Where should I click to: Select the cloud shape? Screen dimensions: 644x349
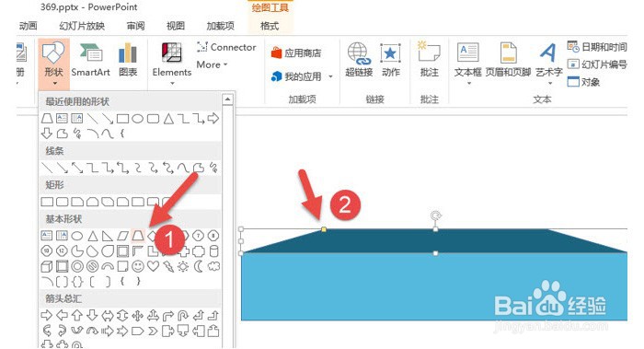click(x=213, y=266)
